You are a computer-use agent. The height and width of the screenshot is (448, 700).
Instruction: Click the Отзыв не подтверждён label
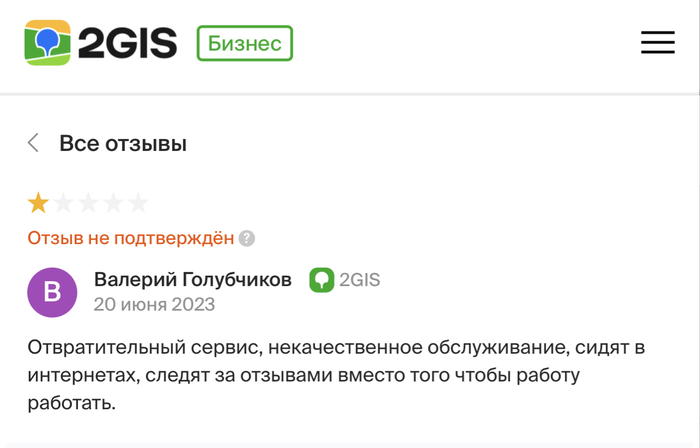(130, 238)
